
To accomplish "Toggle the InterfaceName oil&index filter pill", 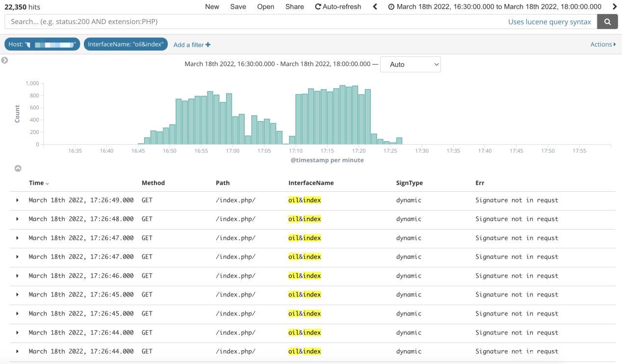I will (126, 44).
